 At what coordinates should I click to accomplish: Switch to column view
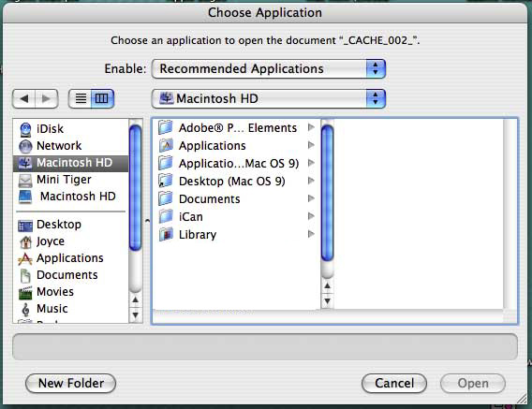(x=102, y=98)
